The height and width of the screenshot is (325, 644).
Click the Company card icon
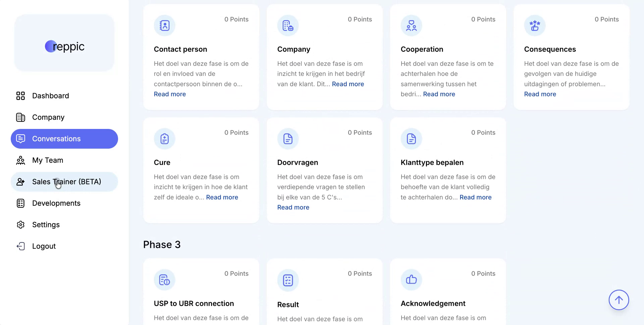[x=288, y=26]
